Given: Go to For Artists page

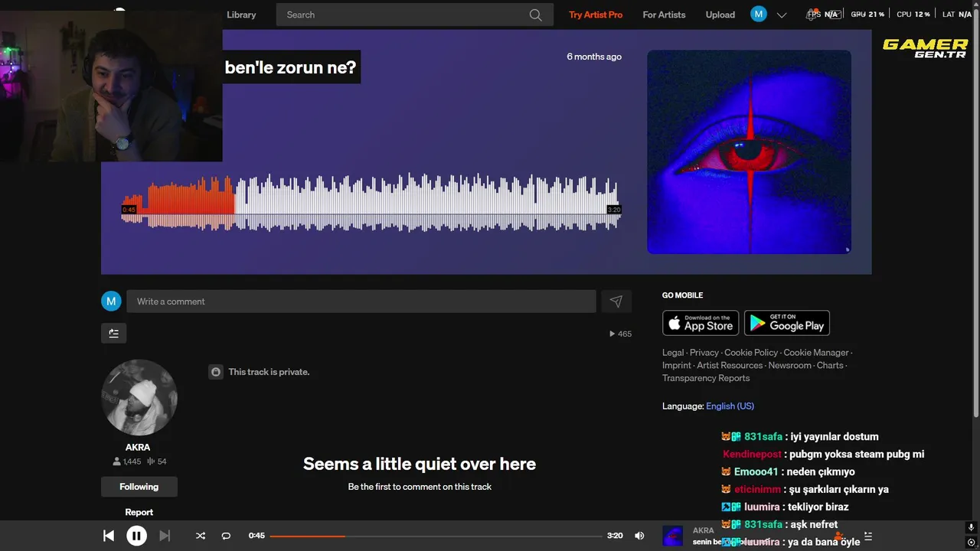Looking at the screenshot, I should [664, 15].
